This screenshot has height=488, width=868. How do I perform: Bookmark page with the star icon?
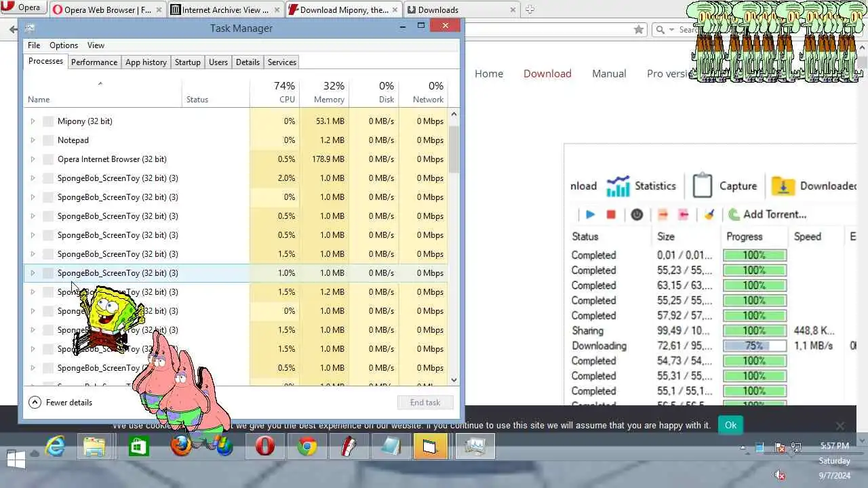point(638,29)
